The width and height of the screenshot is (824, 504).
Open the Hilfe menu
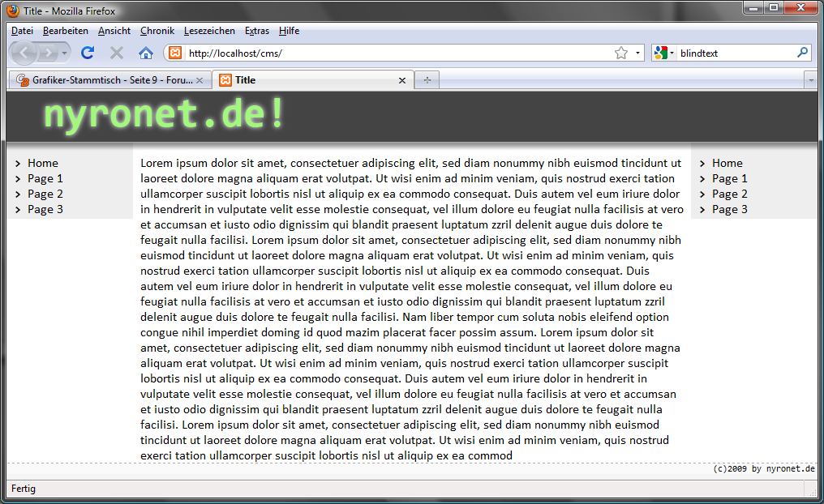(289, 31)
